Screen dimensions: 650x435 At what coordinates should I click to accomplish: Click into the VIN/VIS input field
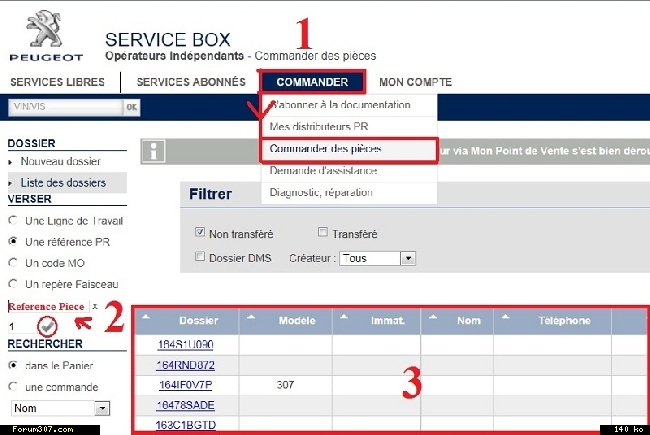(65, 107)
